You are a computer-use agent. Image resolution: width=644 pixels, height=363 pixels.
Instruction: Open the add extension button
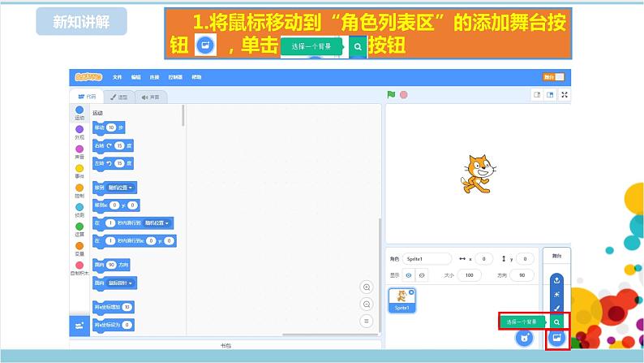[79, 326]
